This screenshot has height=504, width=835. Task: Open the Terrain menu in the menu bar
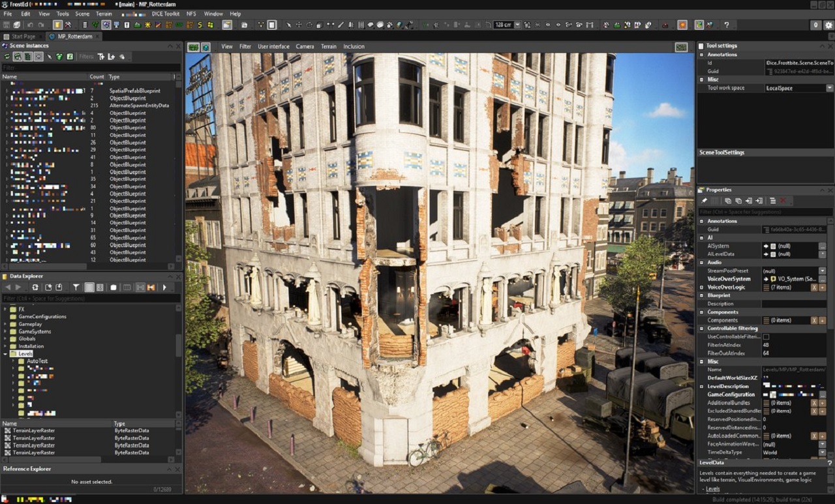click(104, 14)
